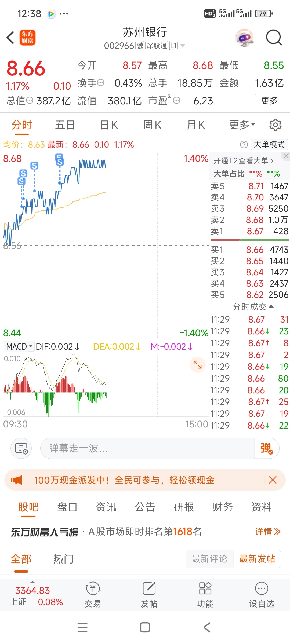This screenshot has width=290, height=644.
Task: Open 东方财富人气榜 logo
Action: 44,532
